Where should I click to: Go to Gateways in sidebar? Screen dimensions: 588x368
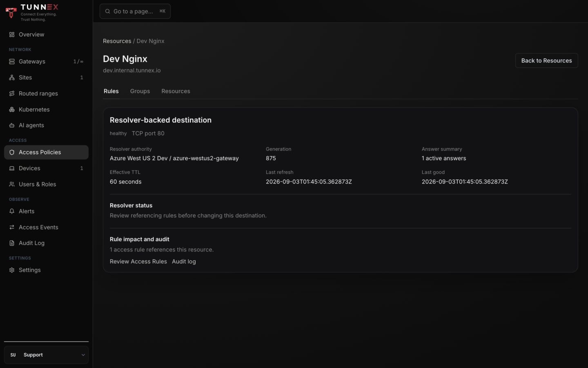click(46, 62)
